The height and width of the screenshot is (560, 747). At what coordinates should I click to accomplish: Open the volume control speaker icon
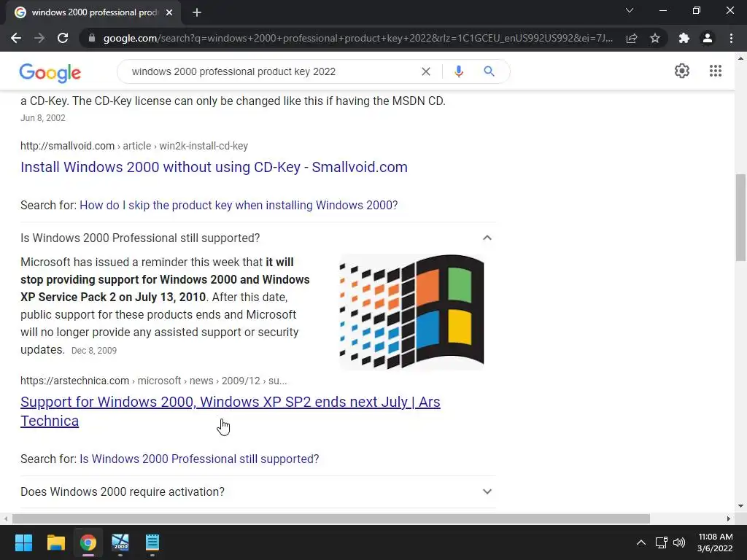[x=679, y=542]
